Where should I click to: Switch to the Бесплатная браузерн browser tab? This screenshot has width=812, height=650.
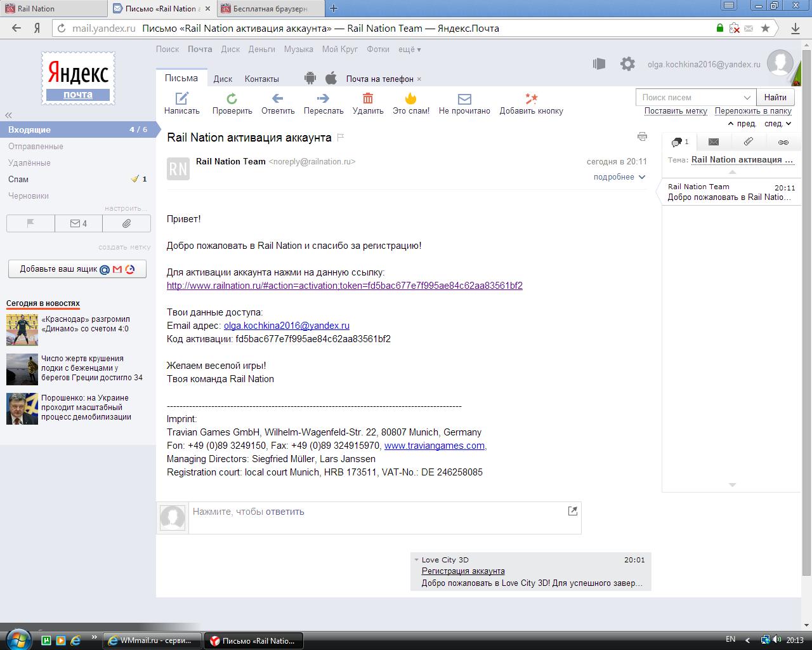pyautogui.click(x=271, y=8)
